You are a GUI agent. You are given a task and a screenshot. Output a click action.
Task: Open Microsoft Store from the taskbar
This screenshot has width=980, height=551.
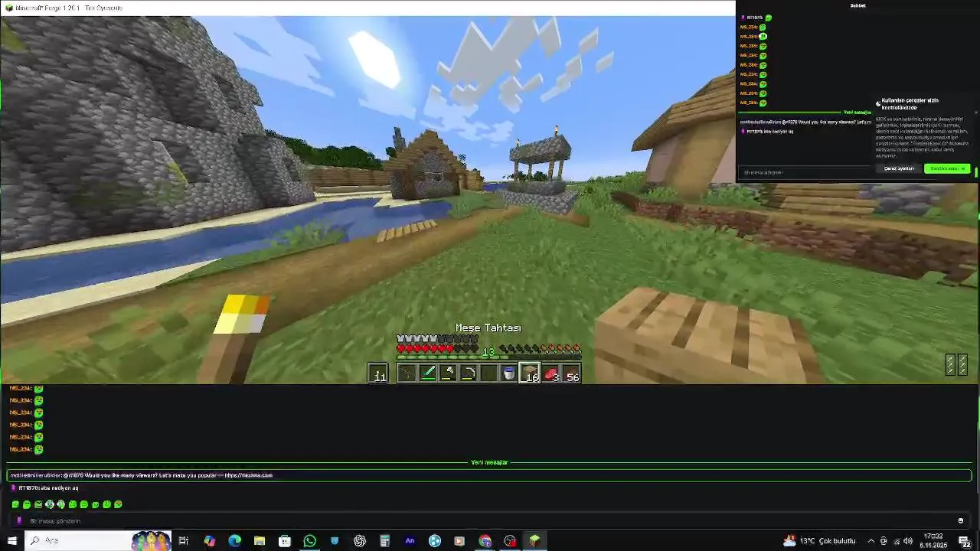[x=285, y=541]
